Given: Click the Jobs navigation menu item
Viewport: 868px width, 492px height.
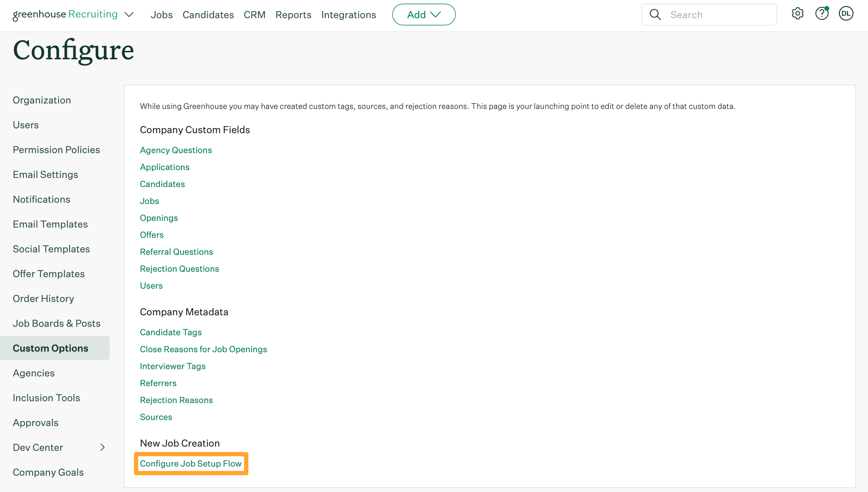Looking at the screenshot, I should pyautogui.click(x=161, y=14).
